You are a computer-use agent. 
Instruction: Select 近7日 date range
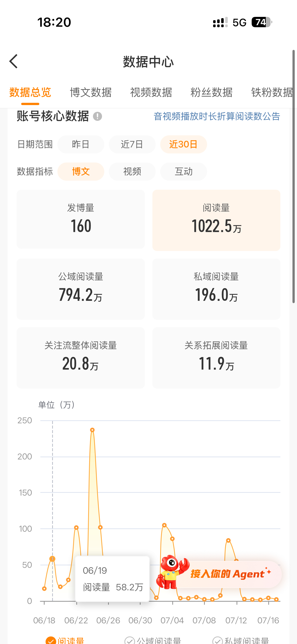(132, 144)
